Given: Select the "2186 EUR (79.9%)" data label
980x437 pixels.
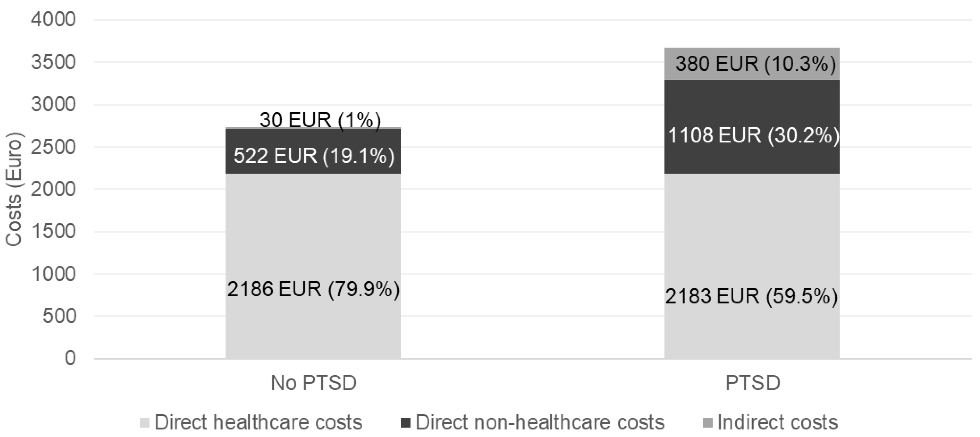Looking at the screenshot, I should 313,289.
